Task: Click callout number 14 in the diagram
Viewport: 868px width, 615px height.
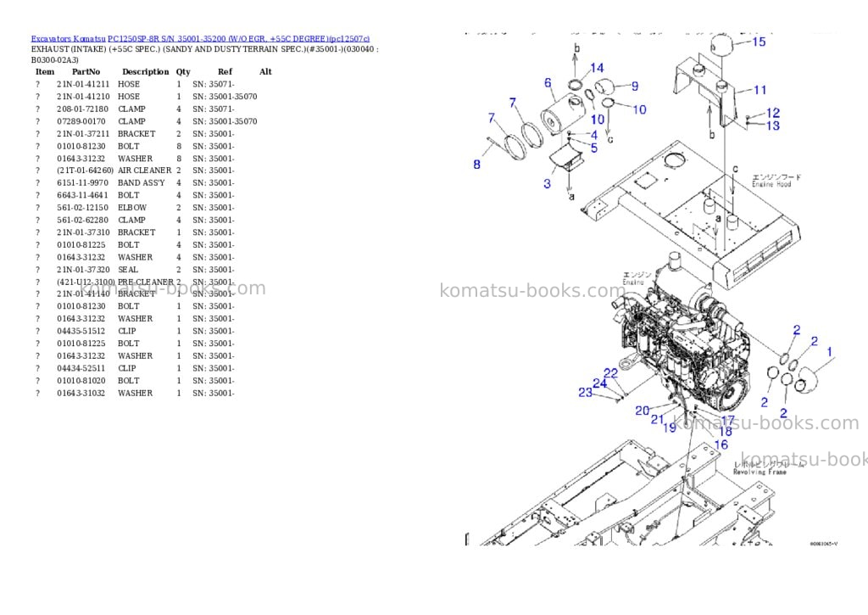Action: coord(597,68)
